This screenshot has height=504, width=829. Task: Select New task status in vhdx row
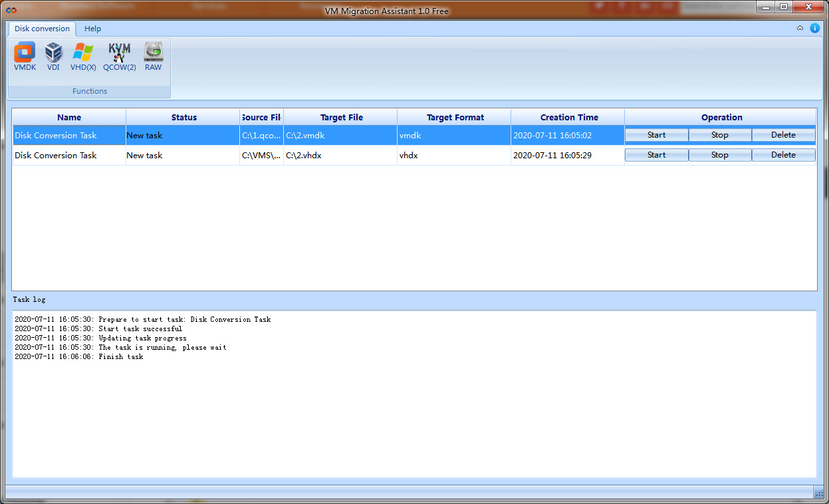(183, 155)
